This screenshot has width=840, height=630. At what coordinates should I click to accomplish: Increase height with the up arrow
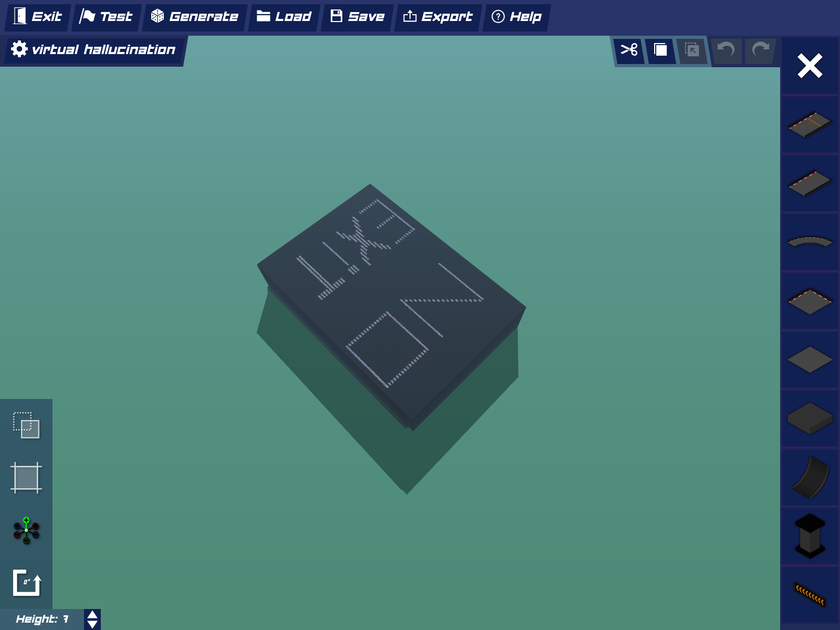pyautogui.click(x=92, y=615)
